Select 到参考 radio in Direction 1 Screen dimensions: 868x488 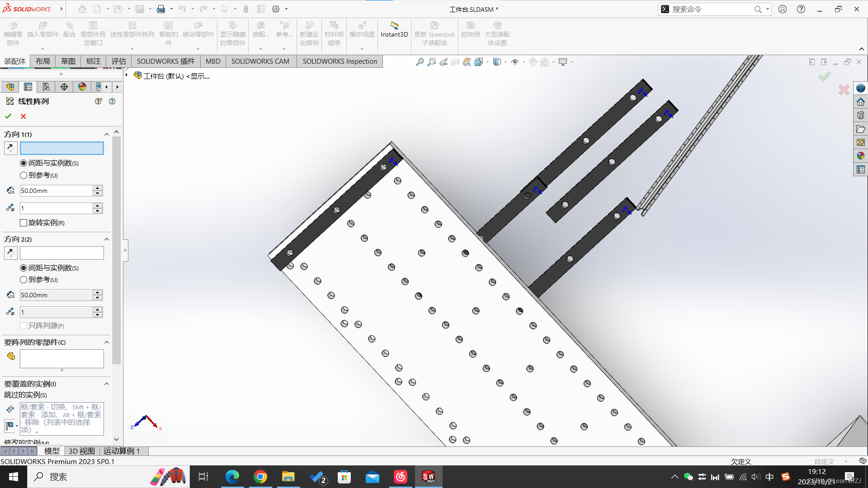click(24, 175)
